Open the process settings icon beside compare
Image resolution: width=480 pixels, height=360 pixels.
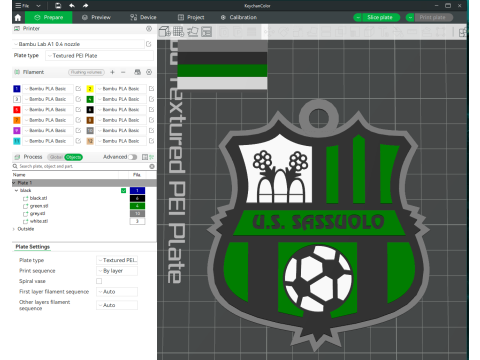point(152,157)
